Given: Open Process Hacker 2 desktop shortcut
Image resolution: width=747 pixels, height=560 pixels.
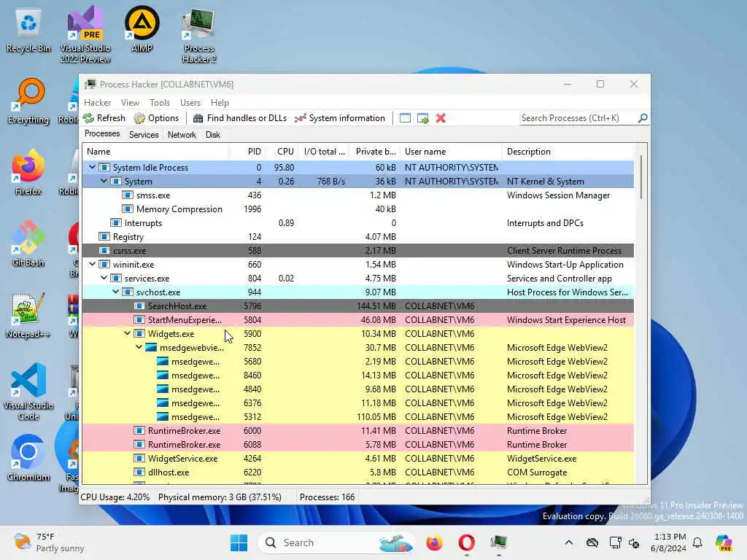Looking at the screenshot, I should (199, 36).
